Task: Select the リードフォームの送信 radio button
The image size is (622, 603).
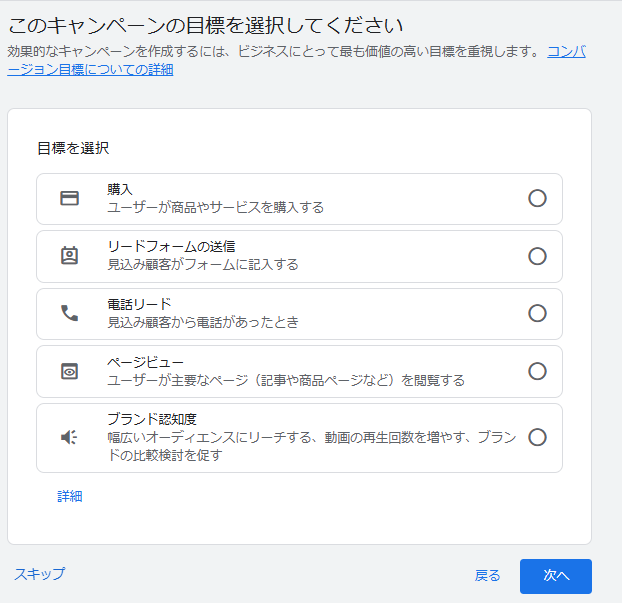Action: point(537,256)
